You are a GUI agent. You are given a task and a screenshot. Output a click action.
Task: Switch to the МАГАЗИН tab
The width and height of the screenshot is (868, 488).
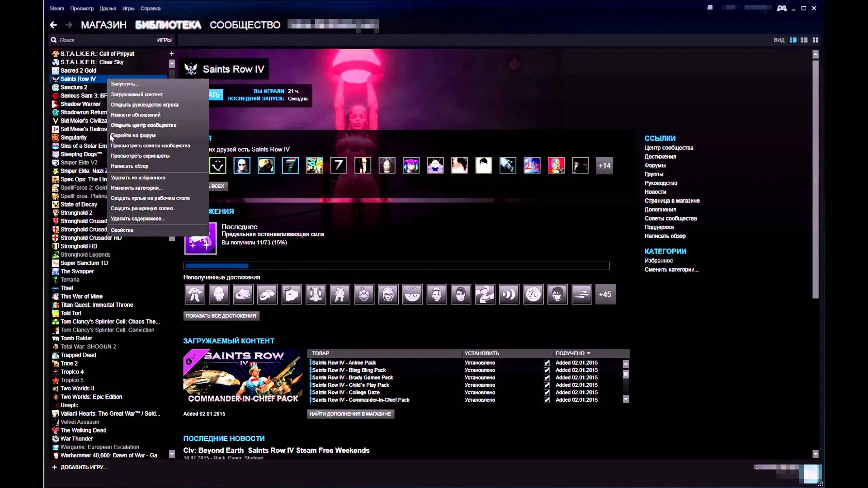[x=104, y=25]
